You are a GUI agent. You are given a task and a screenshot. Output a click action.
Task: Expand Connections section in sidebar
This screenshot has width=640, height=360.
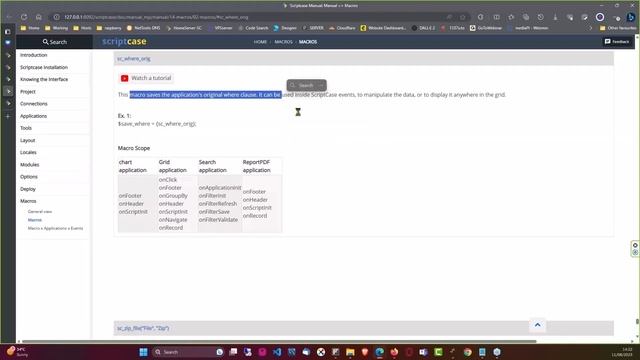coord(34,104)
